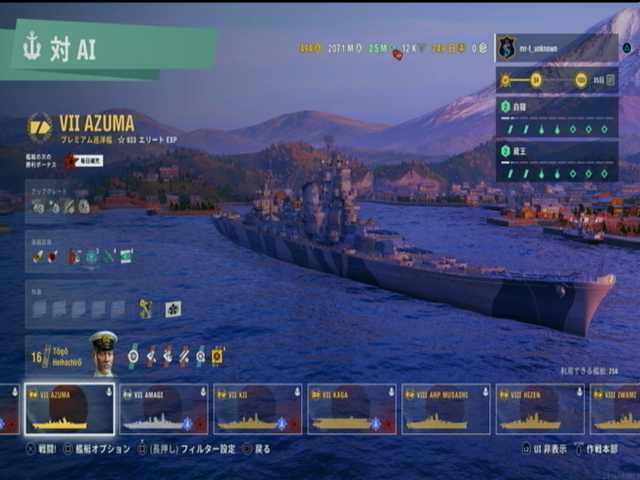Open the VII AZUMA tier badge icon
640x480 pixels.
(x=40, y=128)
